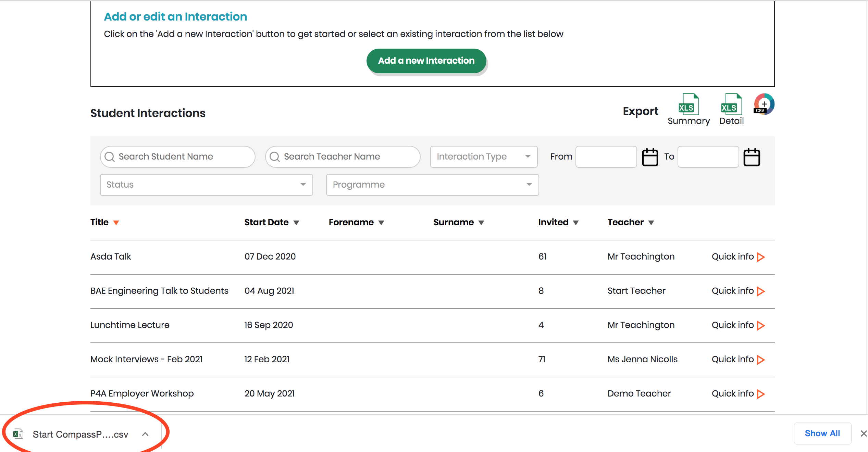Open Quick info link for Asda Talk
868x452 pixels.
tap(733, 256)
